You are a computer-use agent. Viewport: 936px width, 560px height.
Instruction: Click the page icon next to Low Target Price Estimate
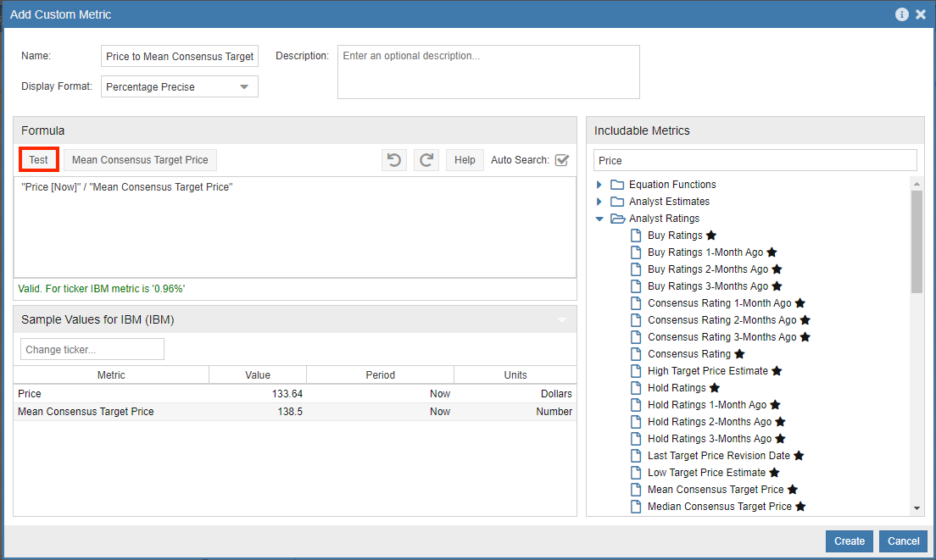[x=636, y=472]
